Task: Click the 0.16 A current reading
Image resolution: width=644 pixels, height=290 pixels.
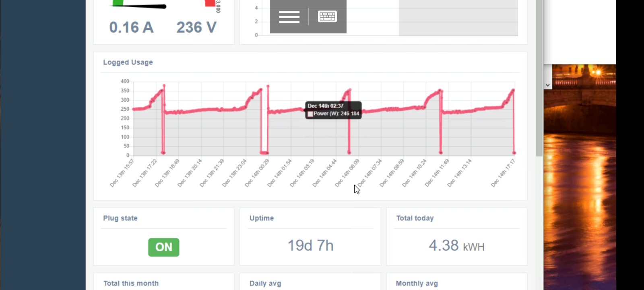Action: click(131, 27)
